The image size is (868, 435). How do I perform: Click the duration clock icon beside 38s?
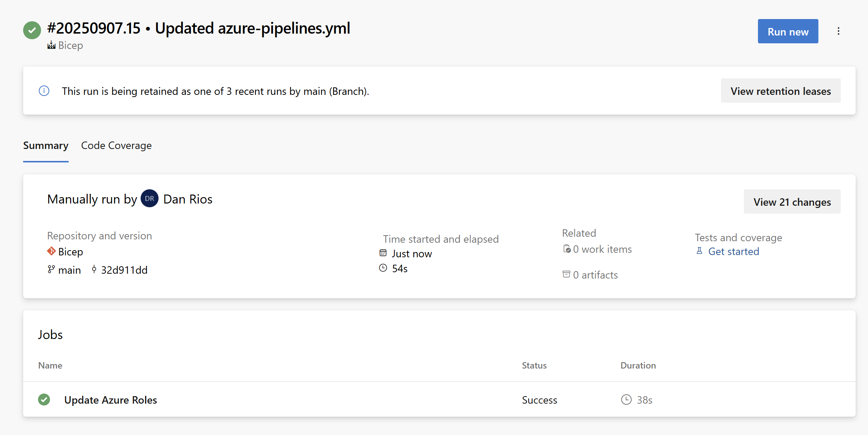[626, 400]
